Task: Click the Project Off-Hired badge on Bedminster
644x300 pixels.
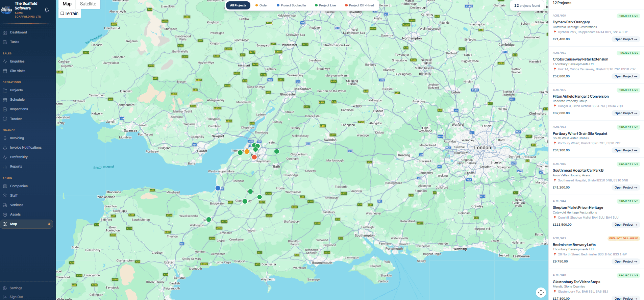Action: pyautogui.click(x=624, y=238)
